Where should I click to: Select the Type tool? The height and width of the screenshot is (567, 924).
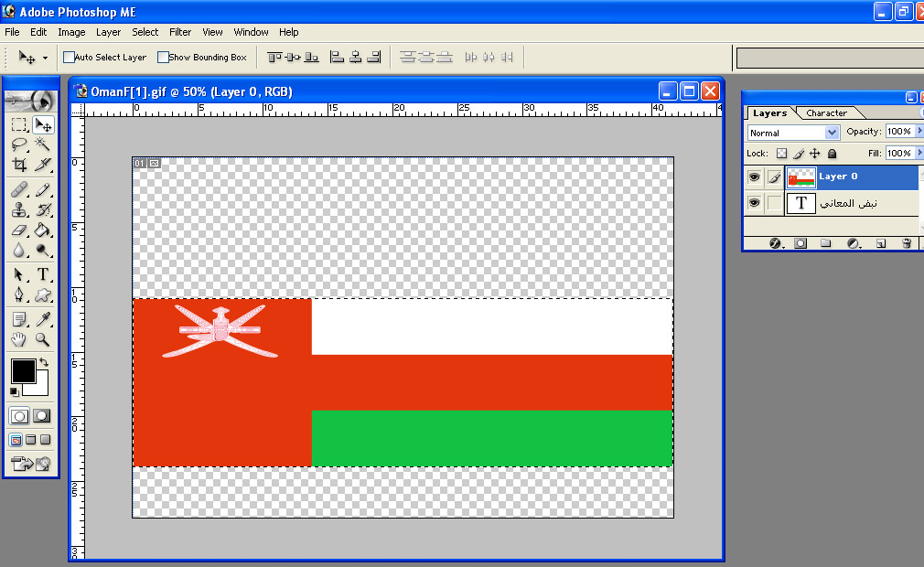[x=42, y=275]
